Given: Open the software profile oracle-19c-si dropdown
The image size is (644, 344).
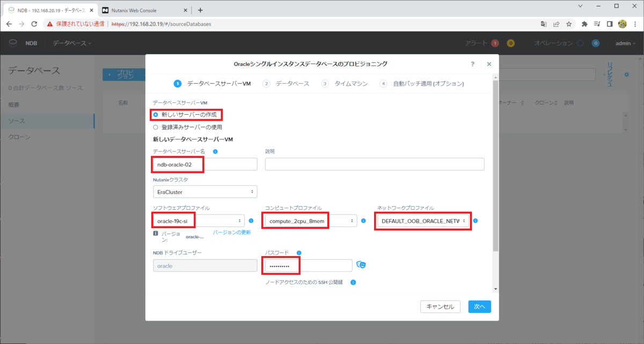Looking at the screenshot, I should 199,221.
